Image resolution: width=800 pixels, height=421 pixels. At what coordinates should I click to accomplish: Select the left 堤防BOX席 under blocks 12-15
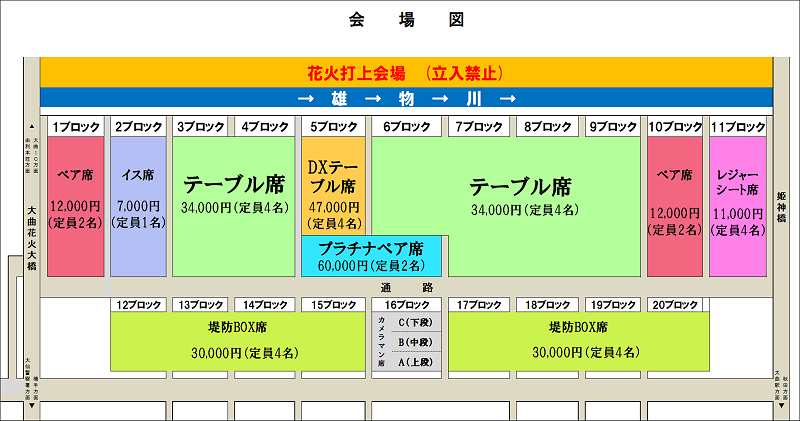tap(238, 340)
